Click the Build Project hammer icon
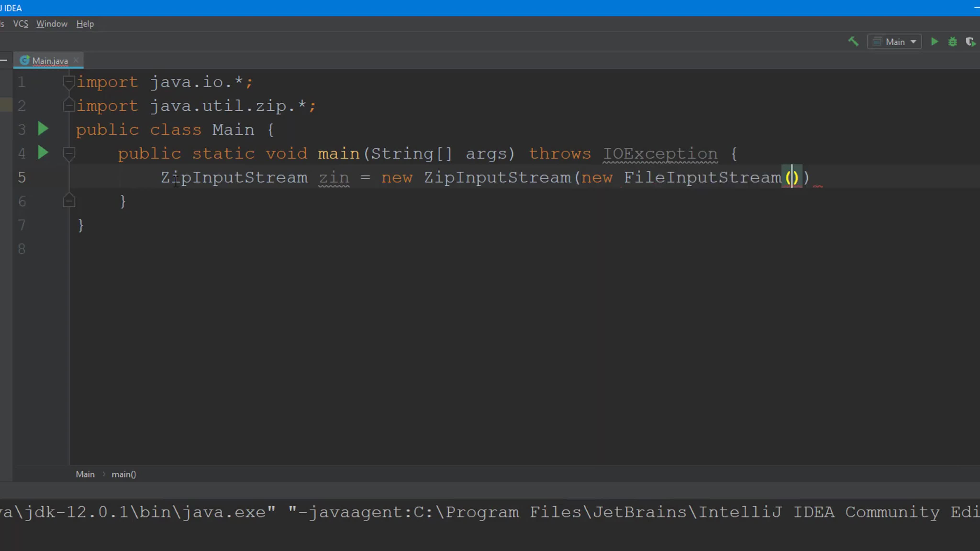The height and width of the screenshot is (551, 980). 853,41
